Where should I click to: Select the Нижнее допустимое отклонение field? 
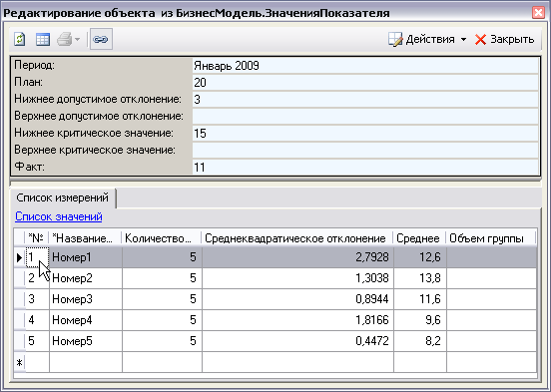(x=365, y=100)
